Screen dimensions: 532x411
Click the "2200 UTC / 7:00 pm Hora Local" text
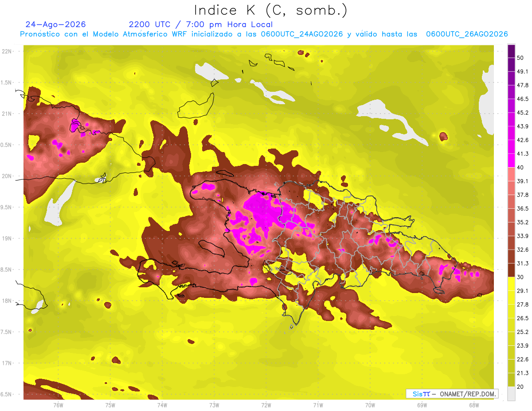[x=201, y=24]
